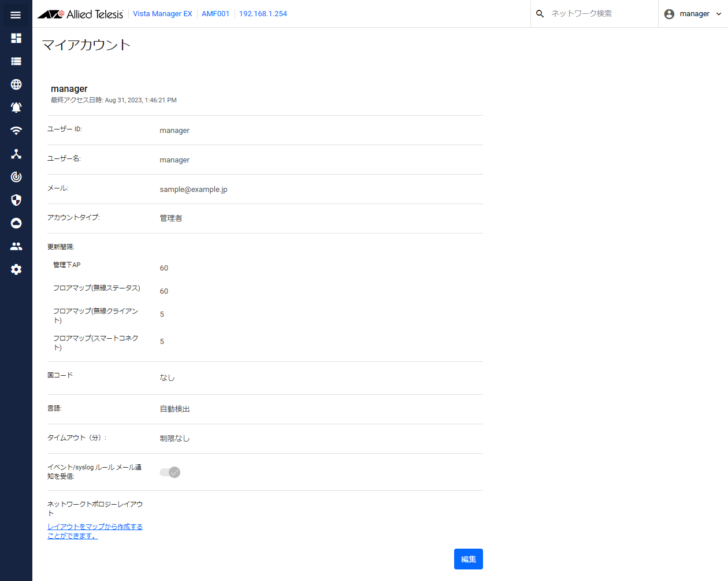Toggle event/syslog rule mail notification switch
Viewport: 728px width, 581px height.
point(170,472)
